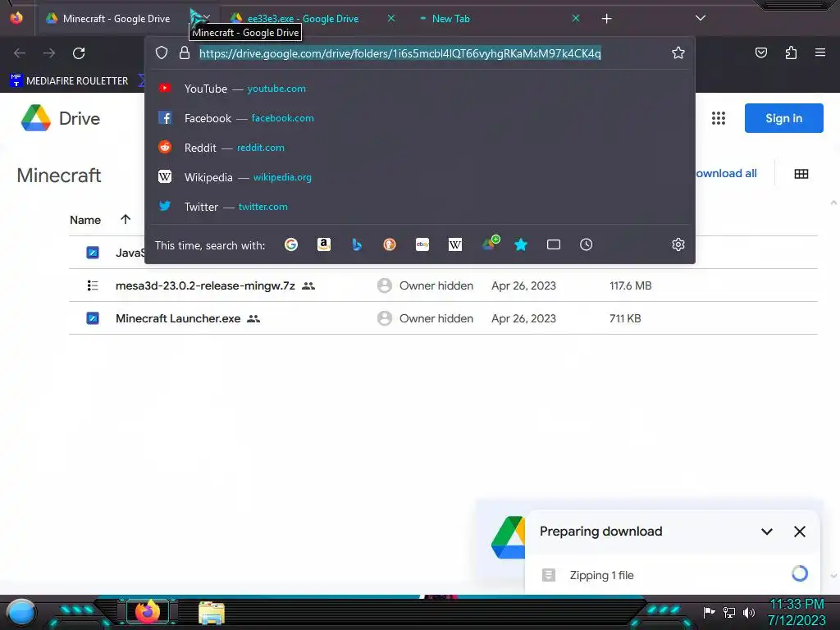
Task: Open search settings gear icon
Action: (678, 244)
